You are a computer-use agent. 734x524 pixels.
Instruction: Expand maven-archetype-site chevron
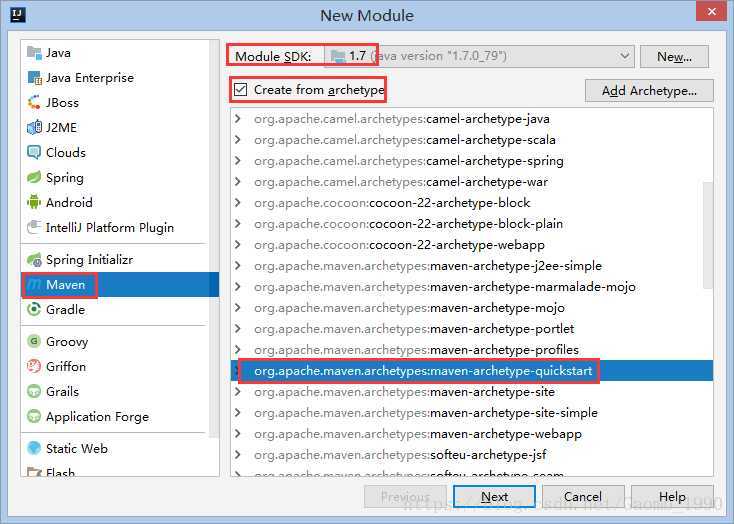tap(238, 391)
